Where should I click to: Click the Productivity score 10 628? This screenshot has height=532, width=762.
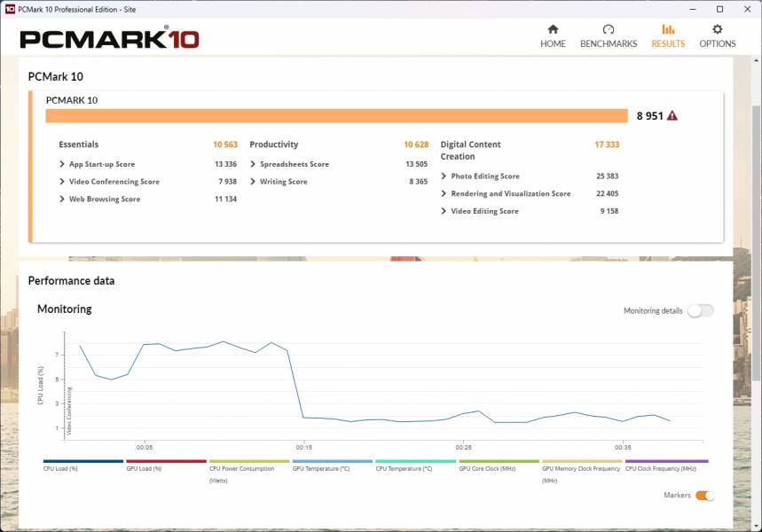pos(416,145)
